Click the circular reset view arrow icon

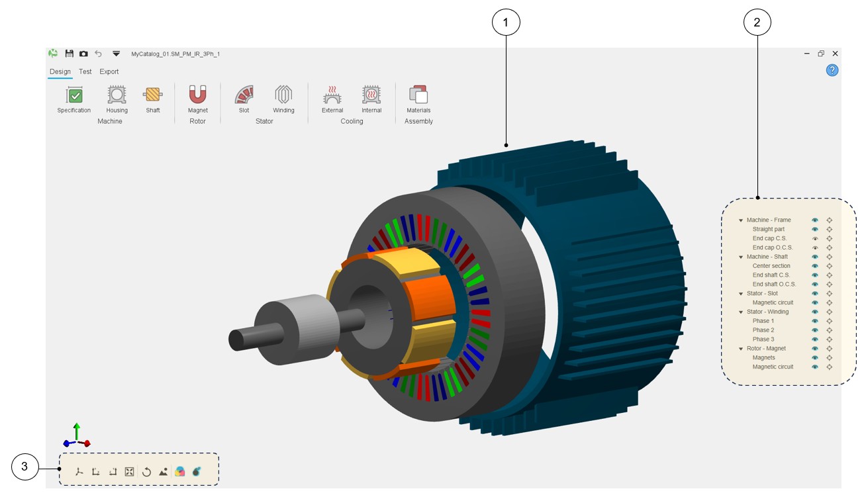click(x=147, y=472)
